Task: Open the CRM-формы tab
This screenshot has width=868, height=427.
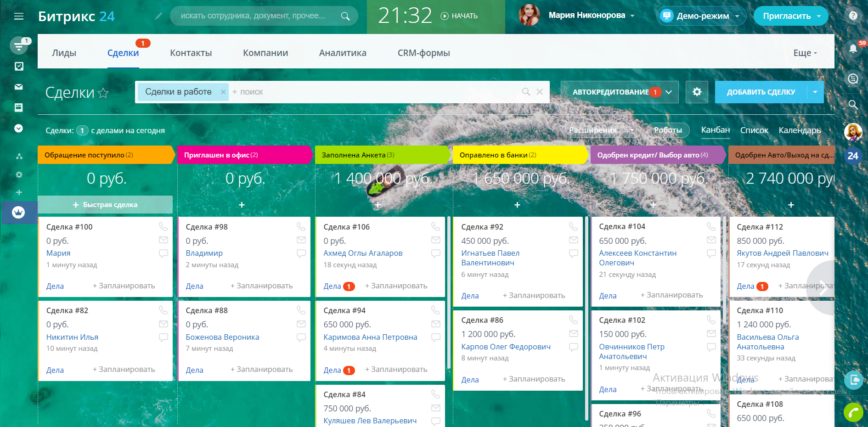Action: [x=424, y=53]
